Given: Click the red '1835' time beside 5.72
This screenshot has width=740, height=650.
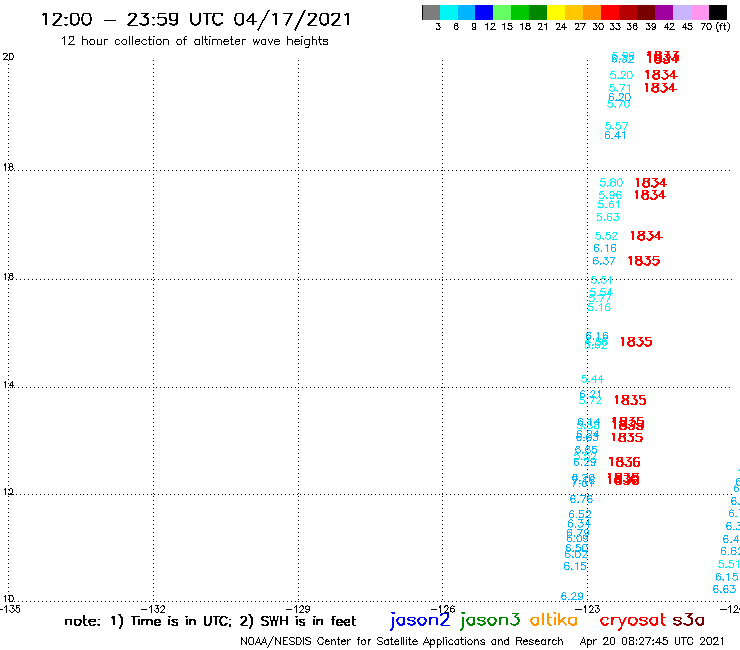Looking at the screenshot, I should click(630, 400).
